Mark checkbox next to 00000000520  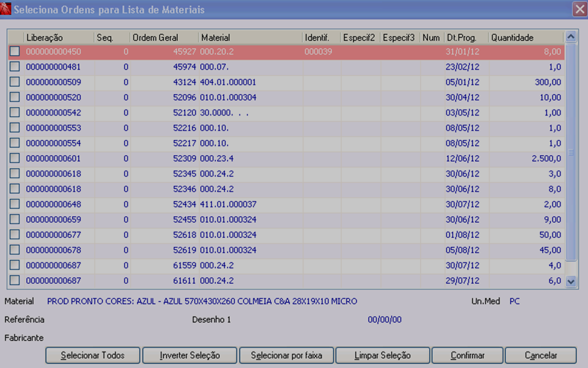click(14, 97)
